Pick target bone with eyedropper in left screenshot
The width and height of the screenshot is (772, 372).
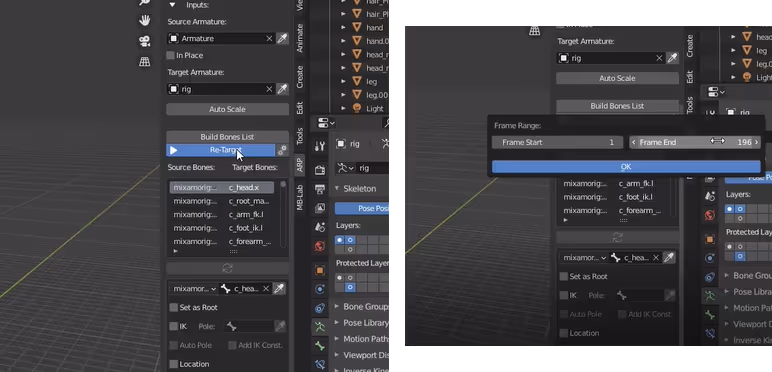pos(279,289)
